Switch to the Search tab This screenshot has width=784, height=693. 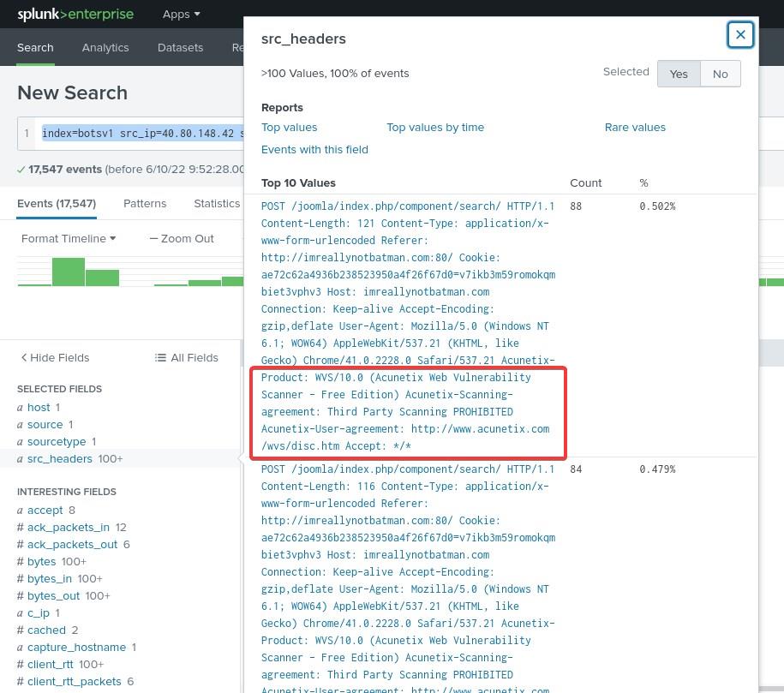pos(35,47)
